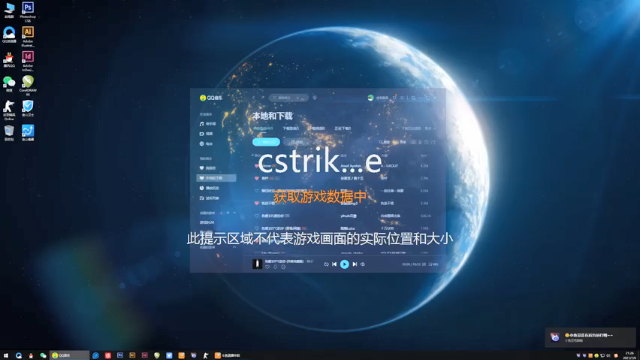Screen dimensions: 640x360
Task: Select the video item in QQ Music sidebar
Action: [x=207, y=134]
